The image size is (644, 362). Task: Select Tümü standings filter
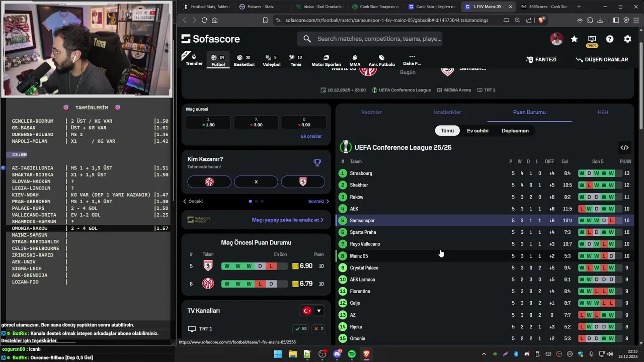(x=447, y=131)
